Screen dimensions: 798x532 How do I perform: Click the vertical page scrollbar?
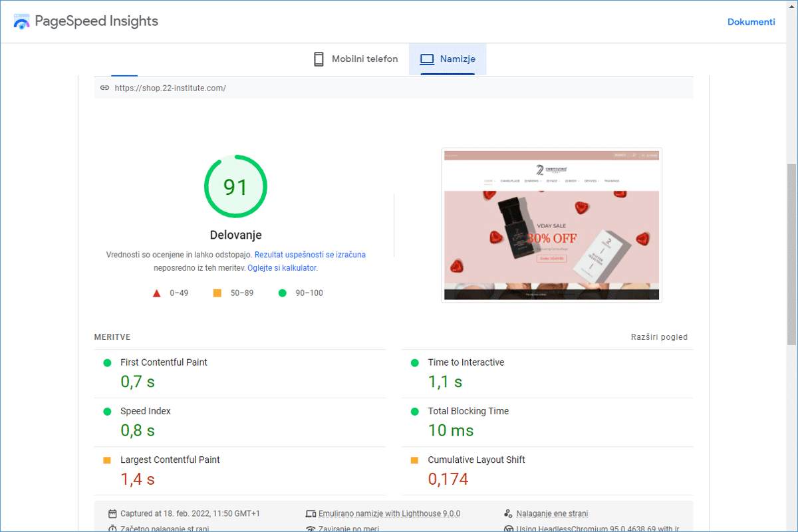791,253
